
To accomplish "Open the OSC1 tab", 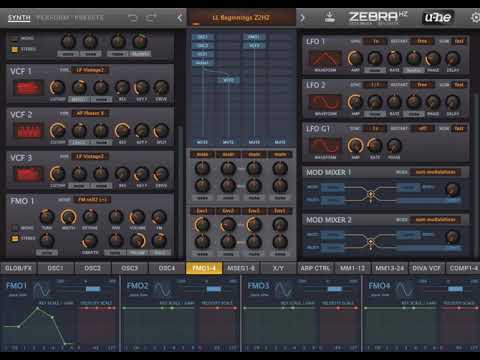I will tap(55, 268).
